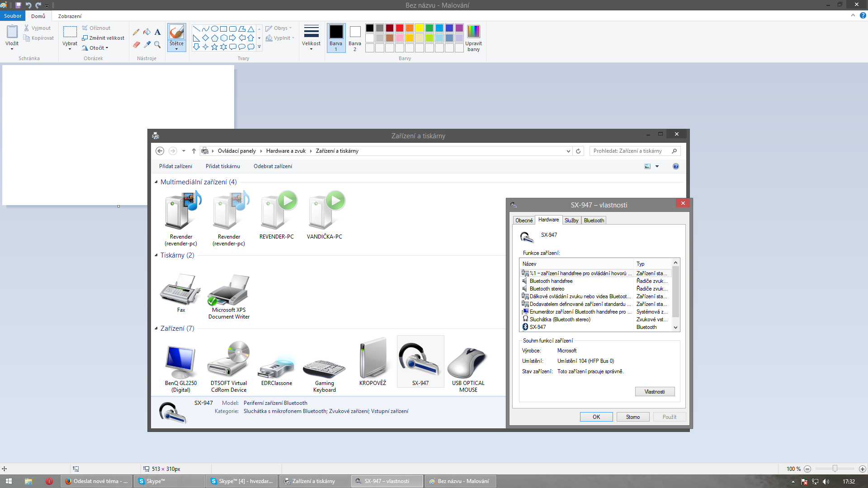868x488 pixels.
Task: Select the Text tool
Action: (x=157, y=32)
